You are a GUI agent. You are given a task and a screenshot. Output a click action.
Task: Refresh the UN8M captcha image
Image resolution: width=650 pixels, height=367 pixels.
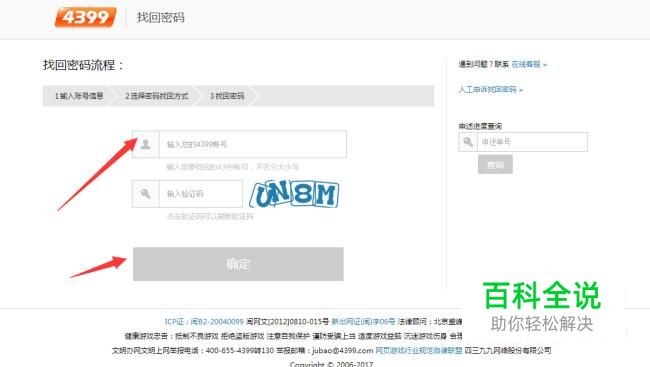(294, 194)
